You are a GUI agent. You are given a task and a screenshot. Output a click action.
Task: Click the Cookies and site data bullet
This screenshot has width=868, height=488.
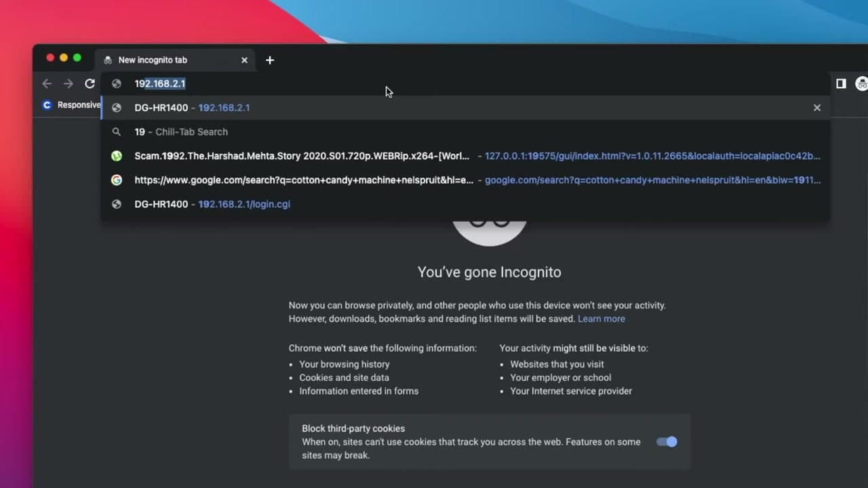[344, 378]
